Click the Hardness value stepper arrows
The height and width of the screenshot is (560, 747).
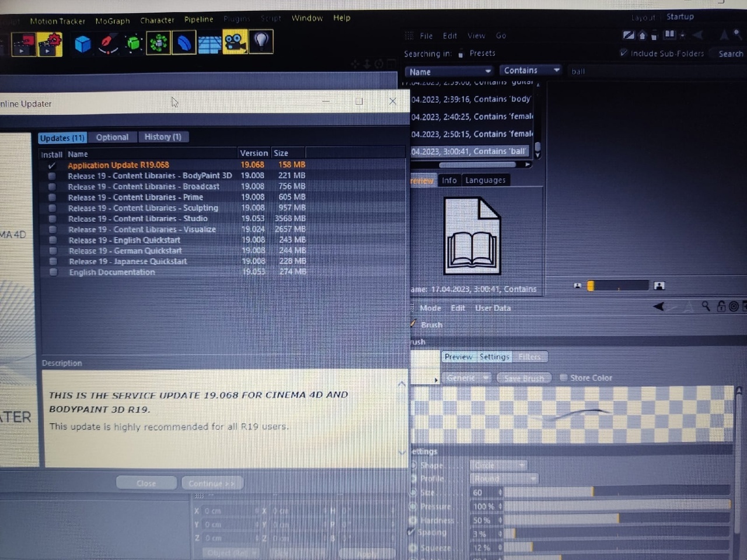coord(500,520)
